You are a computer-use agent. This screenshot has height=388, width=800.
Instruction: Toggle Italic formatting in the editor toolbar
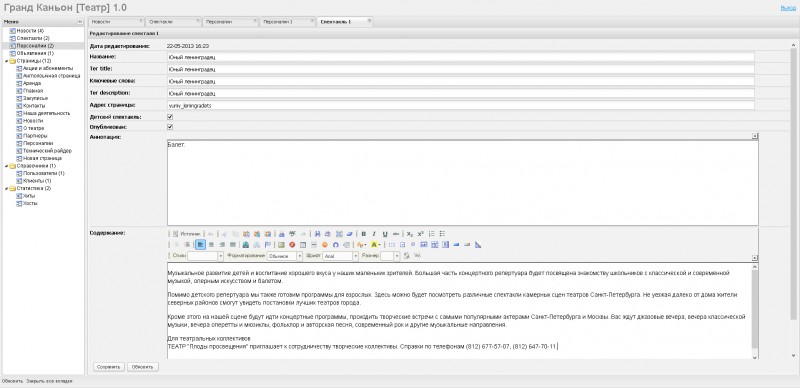point(374,234)
